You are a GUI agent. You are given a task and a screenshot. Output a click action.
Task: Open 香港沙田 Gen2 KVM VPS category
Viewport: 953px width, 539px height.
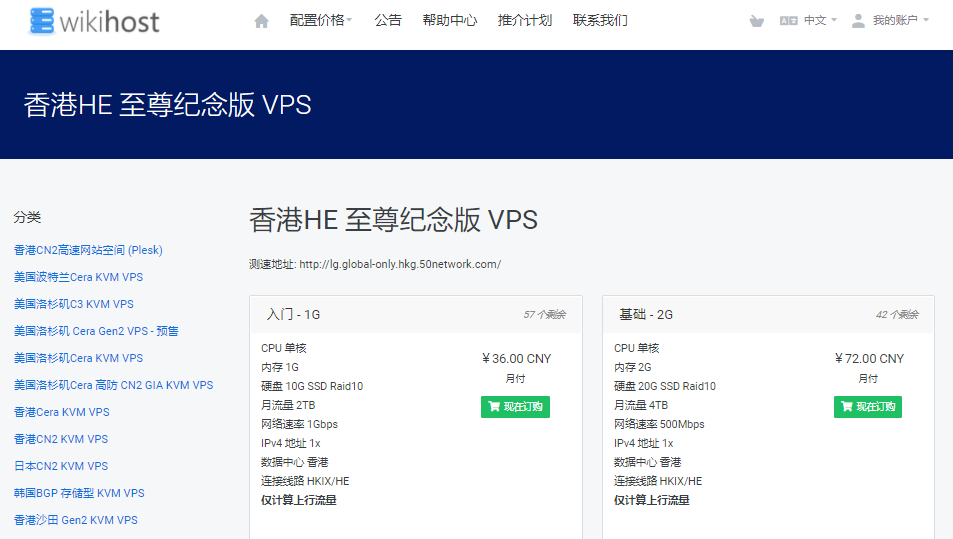76,520
